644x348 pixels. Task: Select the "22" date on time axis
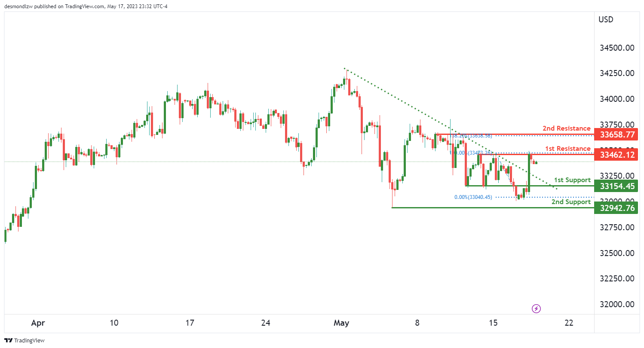click(x=569, y=323)
